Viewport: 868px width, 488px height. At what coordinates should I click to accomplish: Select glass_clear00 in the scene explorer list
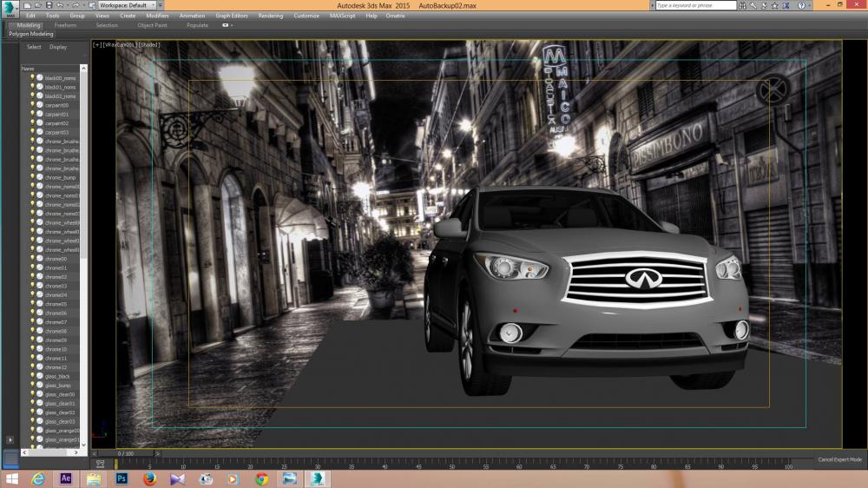60,394
